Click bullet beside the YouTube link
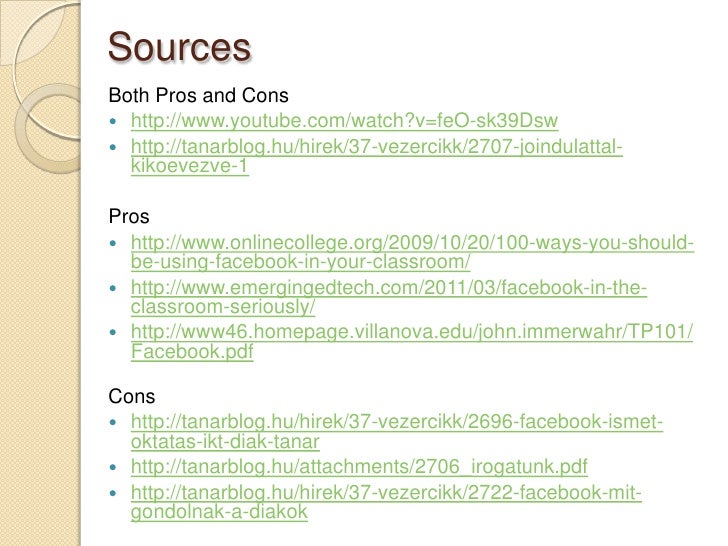This screenshot has width=728, height=546. [113, 122]
